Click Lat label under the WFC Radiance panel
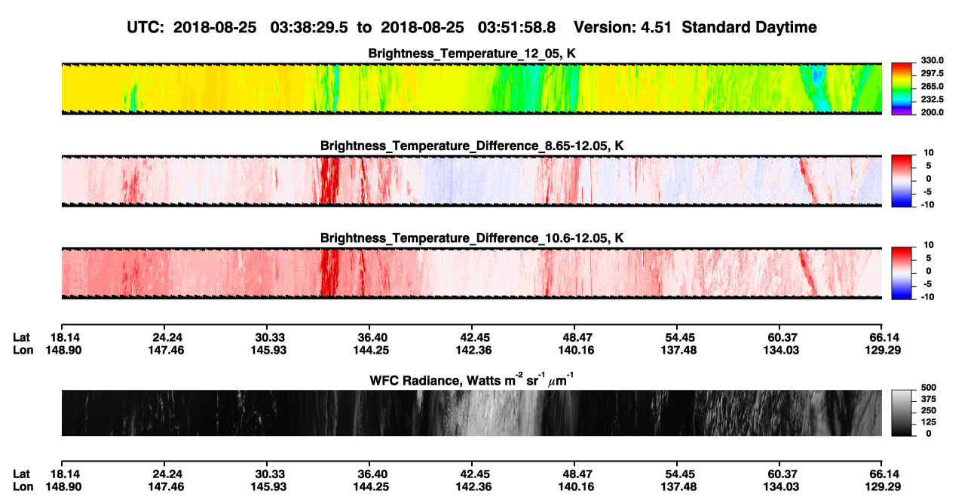 coord(21,474)
